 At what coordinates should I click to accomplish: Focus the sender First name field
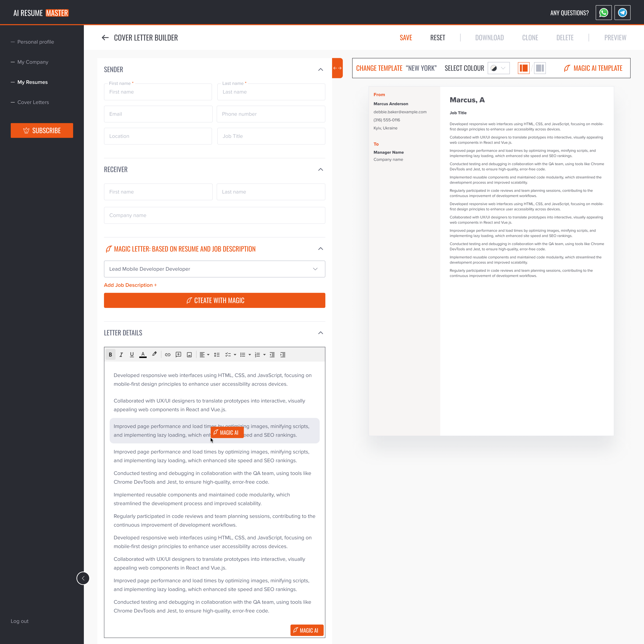[158, 92]
